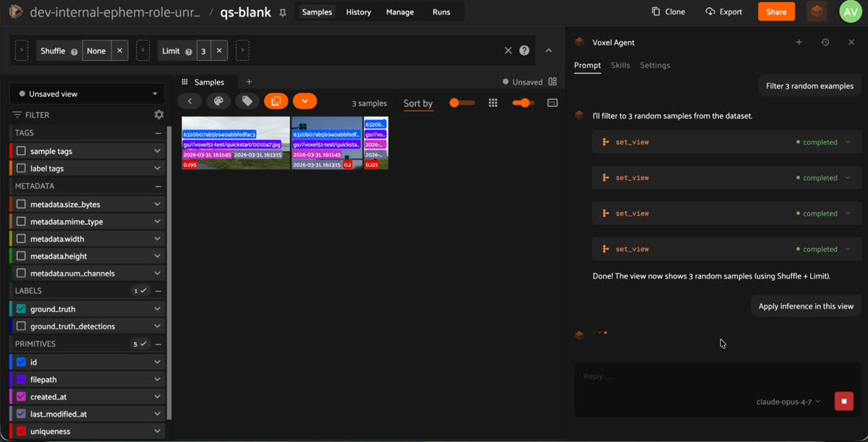Open the panel split layout icon
Viewport: 868px width, 442px height.
(x=553, y=82)
